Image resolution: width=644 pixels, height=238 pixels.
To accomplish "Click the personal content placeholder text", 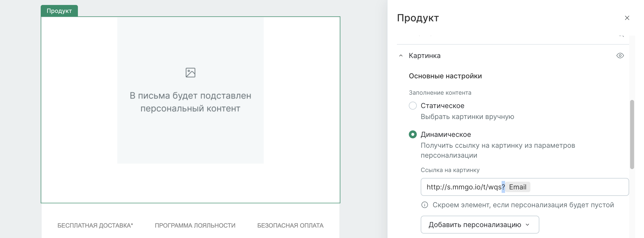I will click(x=190, y=102).
